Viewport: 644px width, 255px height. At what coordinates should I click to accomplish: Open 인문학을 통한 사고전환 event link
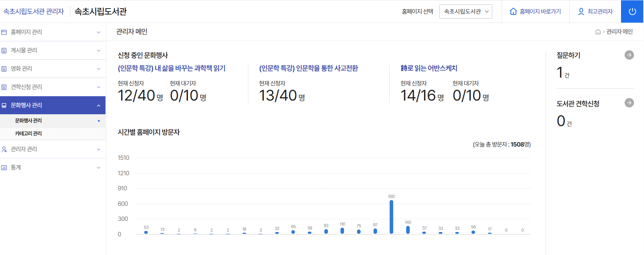309,68
